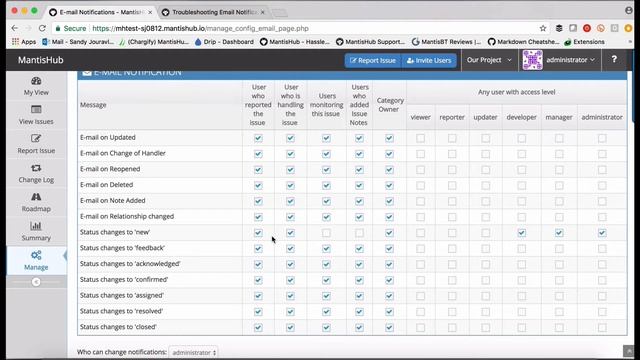This screenshot has height=360, width=640.
Task: Click the layers extension icon in toolbar
Action: [559, 28]
